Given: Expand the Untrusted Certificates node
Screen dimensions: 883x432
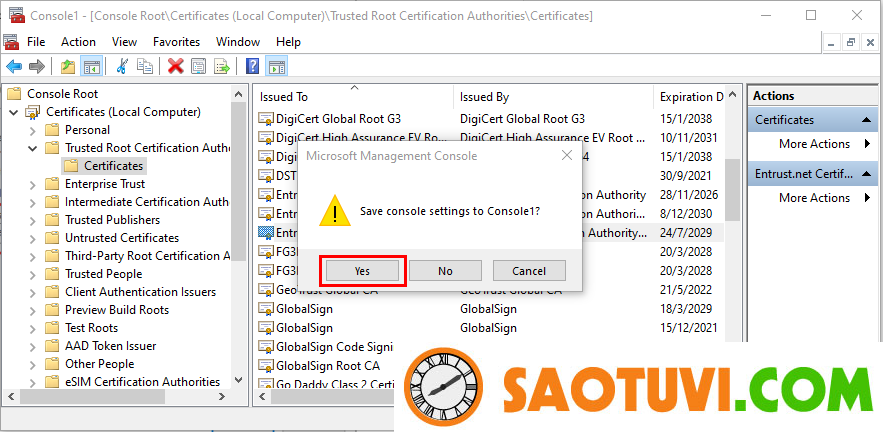Looking at the screenshot, I should (x=33, y=238).
